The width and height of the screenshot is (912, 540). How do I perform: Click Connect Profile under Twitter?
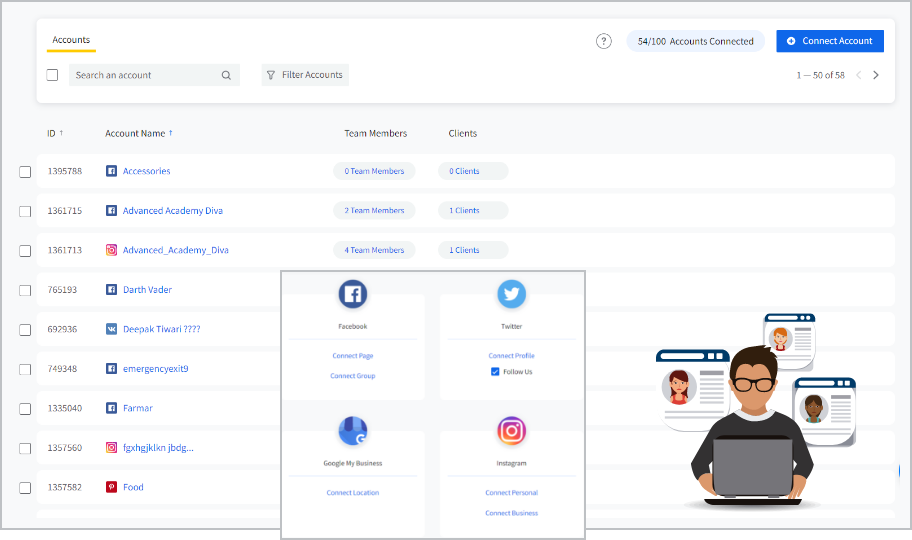click(512, 356)
